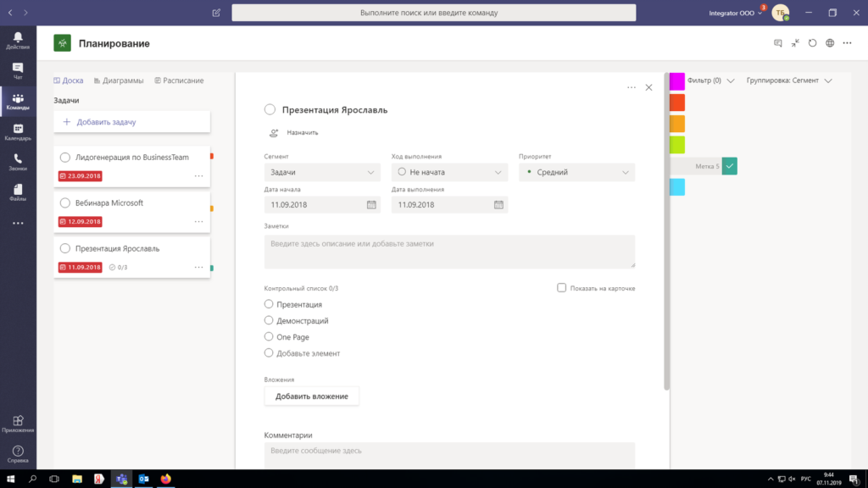Screen dimensions: 868x488
Task: Check the Презентация checklist item
Action: pos(269,304)
